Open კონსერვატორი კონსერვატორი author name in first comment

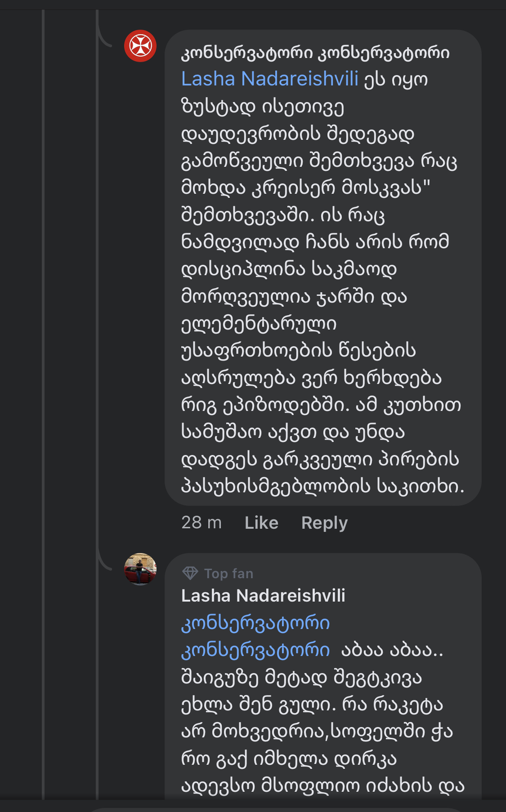tap(315, 53)
